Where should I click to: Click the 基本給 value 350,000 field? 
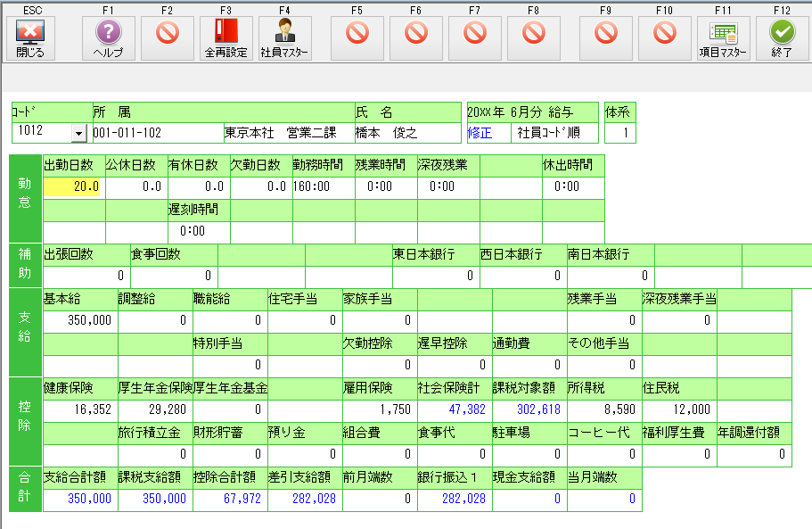[x=80, y=319]
